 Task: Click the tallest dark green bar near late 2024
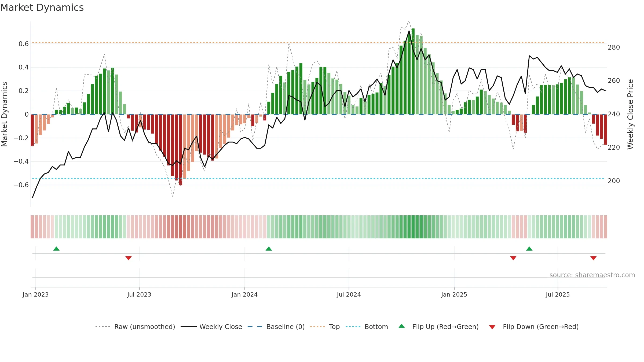tap(413, 71)
